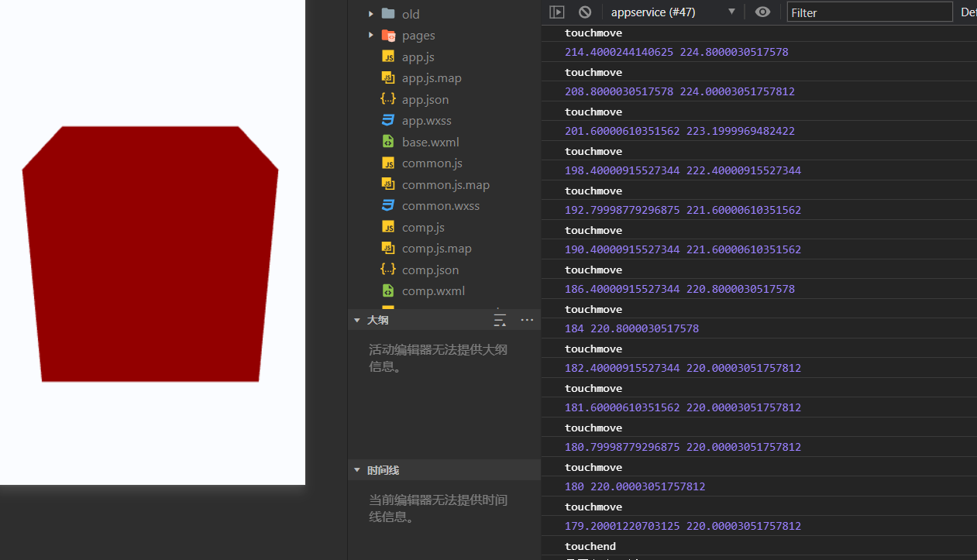Image resolution: width=977 pixels, height=560 pixels.
Task: Open the comp.json file
Action: tap(431, 270)
